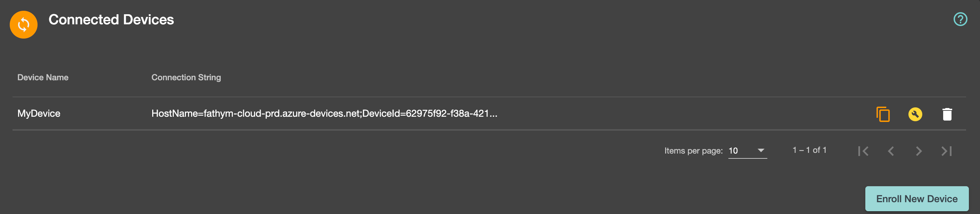The image size is (980, 214).
Task: Click the 'Items per page:' label
Action: [694, 150]
